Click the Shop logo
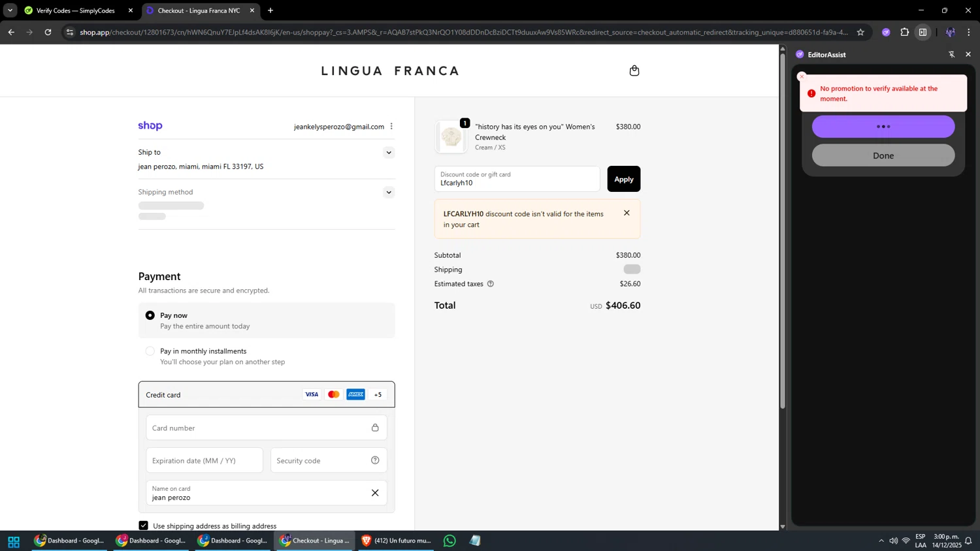The width and height of the screenshot is (980, 551). (x=150, y=126)
